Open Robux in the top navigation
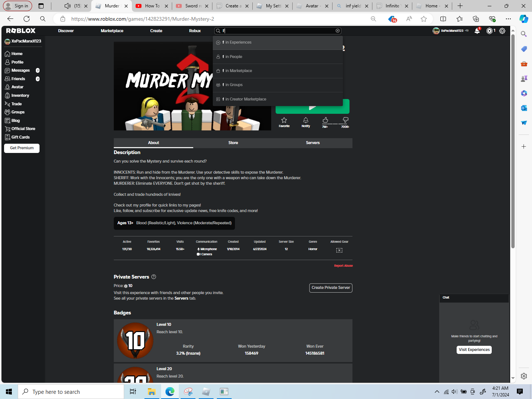This screenshot has width=532, height=399. point(195,31)
